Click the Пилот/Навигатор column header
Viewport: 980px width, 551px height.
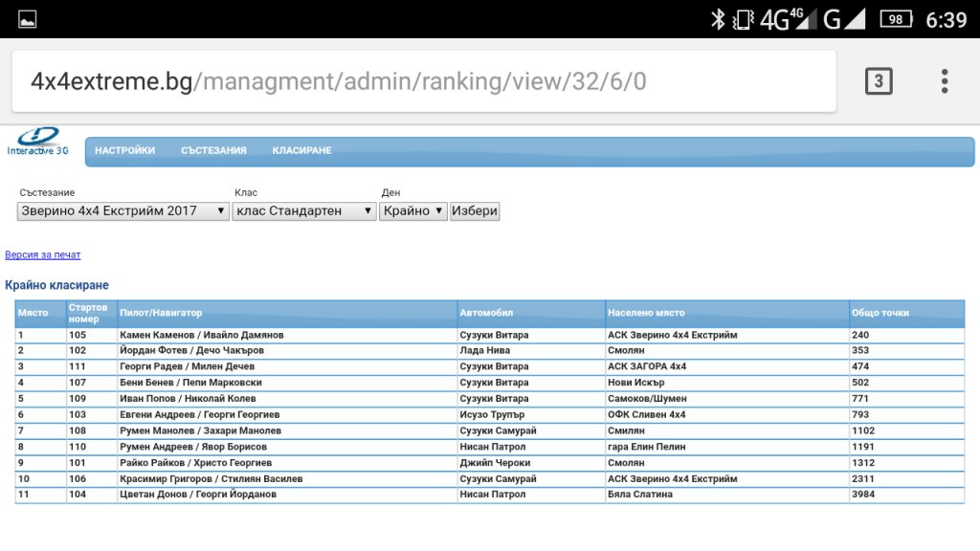click(x=161, y=313)
